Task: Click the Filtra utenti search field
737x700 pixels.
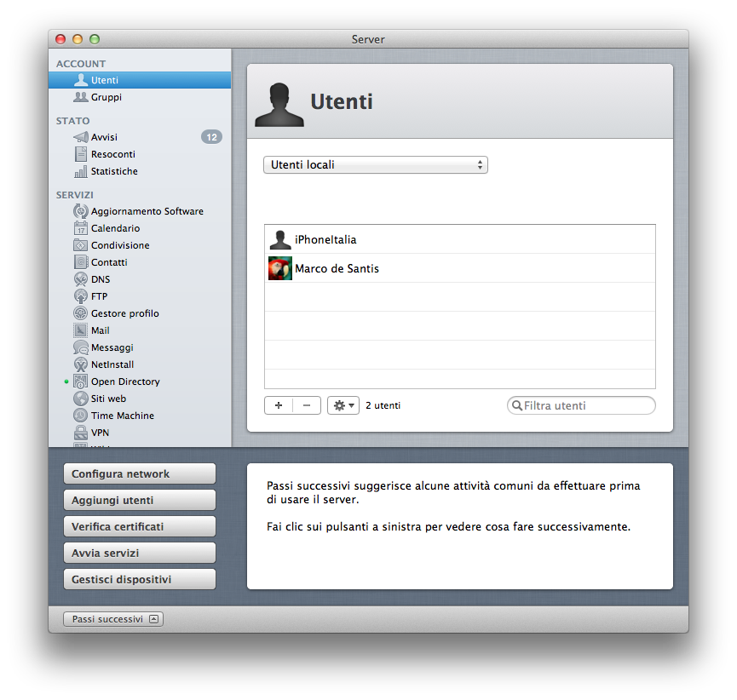Action: 581,405
